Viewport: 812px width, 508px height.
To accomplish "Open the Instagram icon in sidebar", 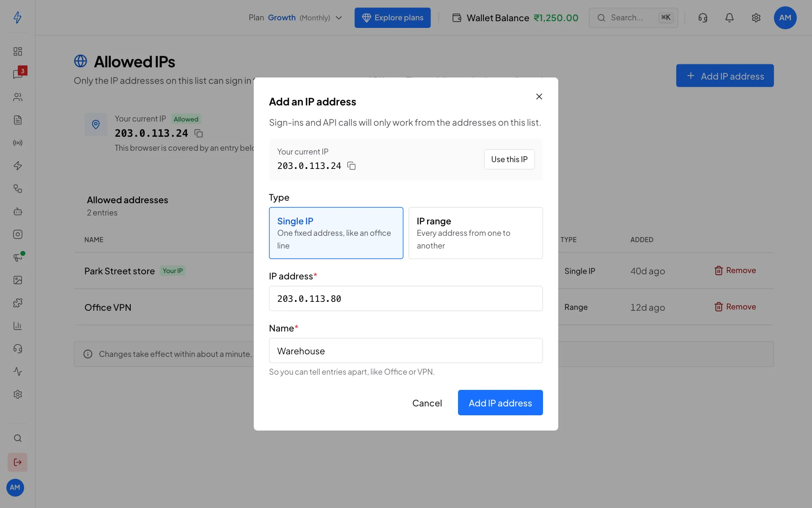I will (17, 234).
